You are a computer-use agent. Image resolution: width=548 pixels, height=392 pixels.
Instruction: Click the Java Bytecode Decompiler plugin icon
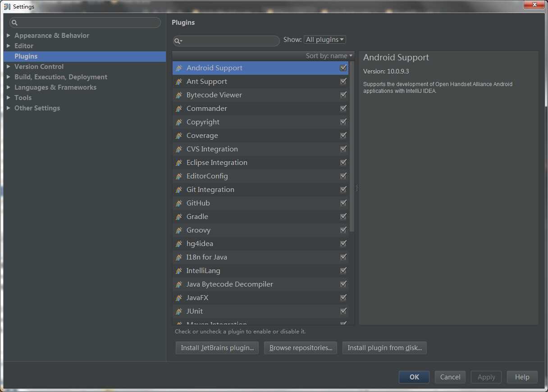[x=179, y=284]
